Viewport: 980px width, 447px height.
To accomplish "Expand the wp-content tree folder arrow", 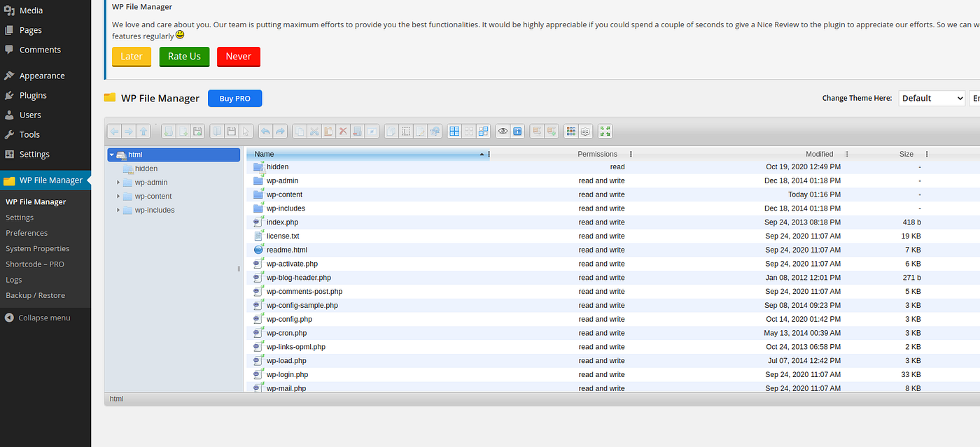I will (x=118, y=197).
